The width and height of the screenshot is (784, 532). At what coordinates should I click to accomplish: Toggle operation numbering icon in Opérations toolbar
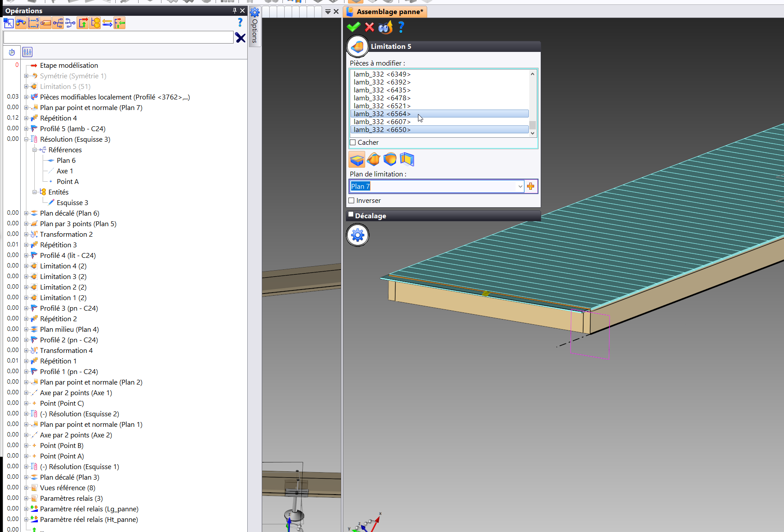33,23
